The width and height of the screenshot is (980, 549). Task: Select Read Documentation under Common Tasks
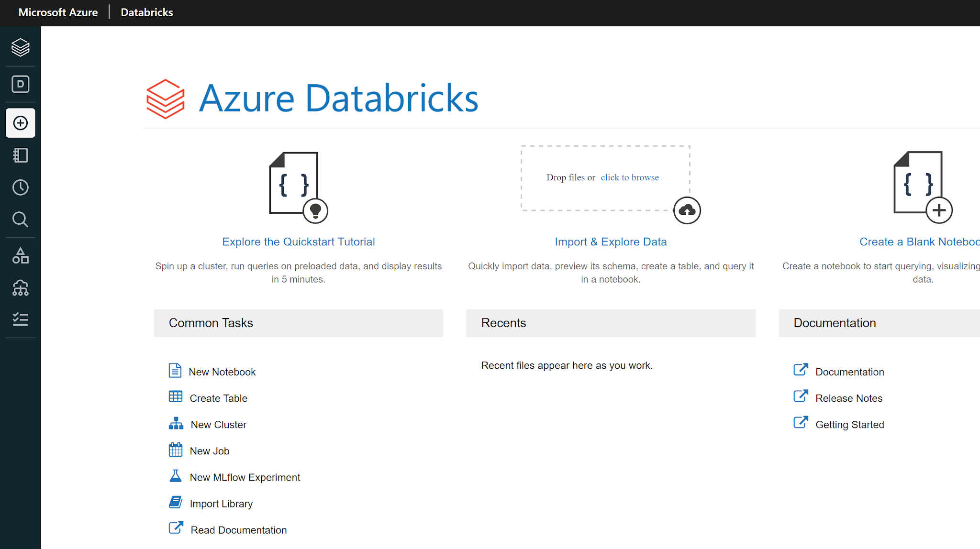pos(239,530)
